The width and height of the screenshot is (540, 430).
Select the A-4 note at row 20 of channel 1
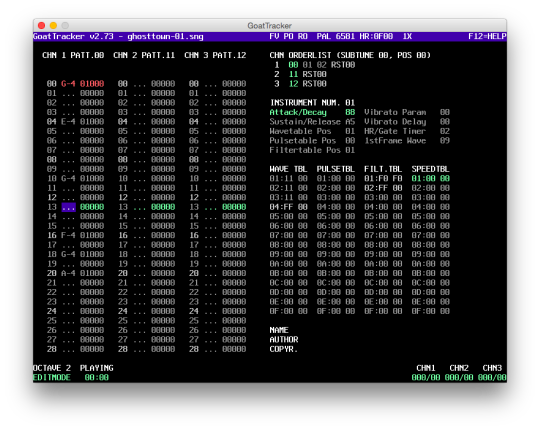click(68, 273)
